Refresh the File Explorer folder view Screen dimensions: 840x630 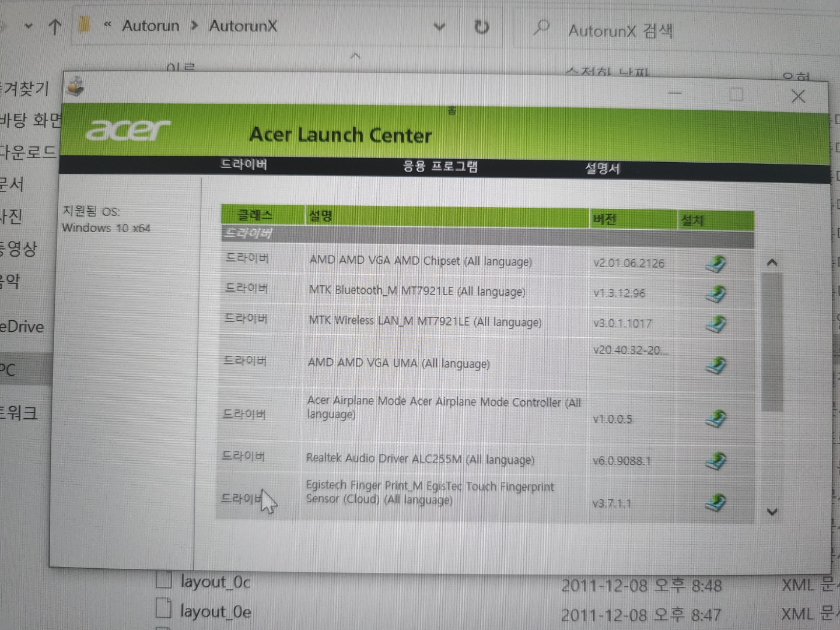tap(481, 27)
